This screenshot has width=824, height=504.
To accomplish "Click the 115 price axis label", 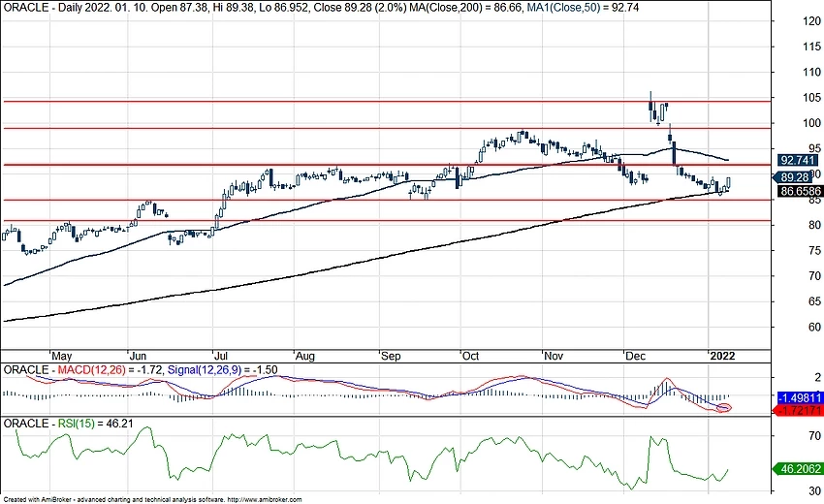I will (x=810, y=47).
